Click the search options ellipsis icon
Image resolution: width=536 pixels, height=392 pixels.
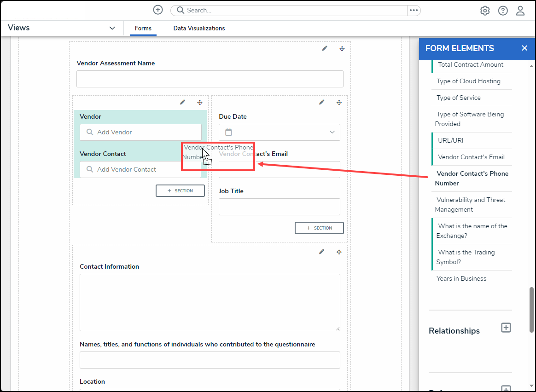point(414,10)
